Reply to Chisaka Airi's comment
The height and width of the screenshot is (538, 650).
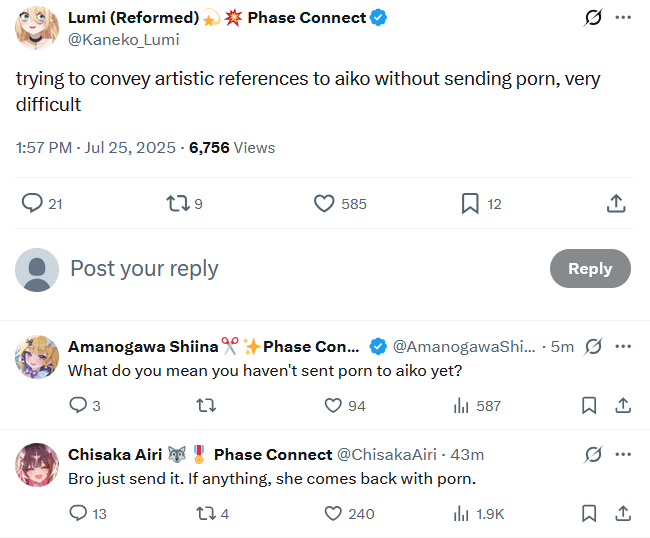78,513
